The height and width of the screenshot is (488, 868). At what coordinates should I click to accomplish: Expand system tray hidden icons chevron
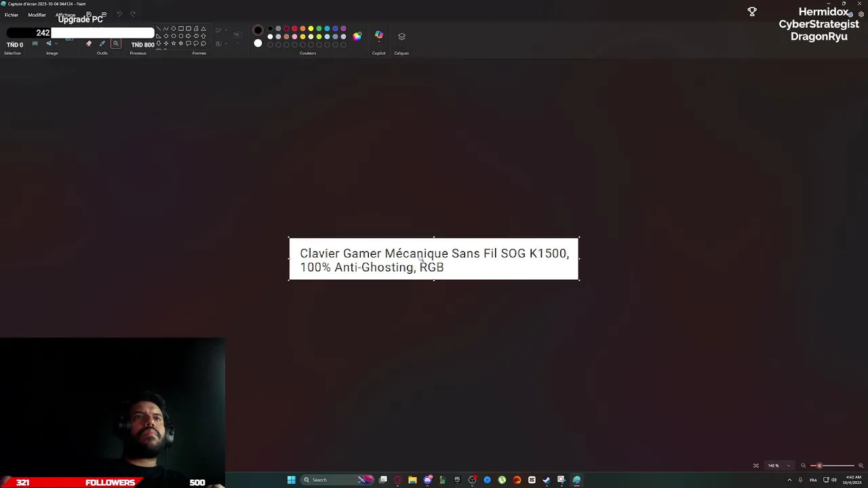point(789,480)
